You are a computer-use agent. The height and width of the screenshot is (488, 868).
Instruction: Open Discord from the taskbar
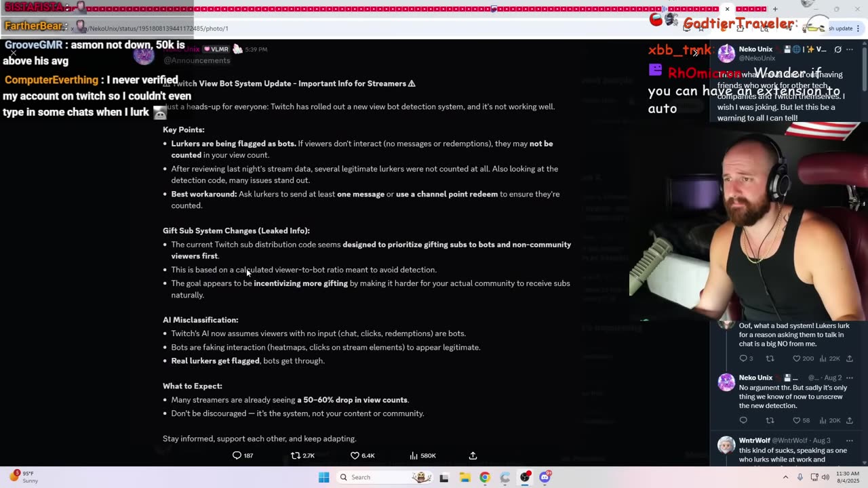(x=545, y=477)
